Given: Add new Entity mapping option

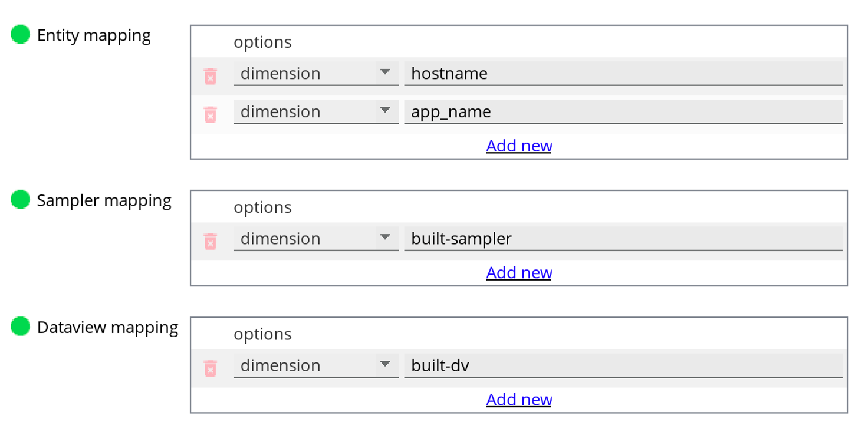Looking at the screenshot, I should click(519, 146).
